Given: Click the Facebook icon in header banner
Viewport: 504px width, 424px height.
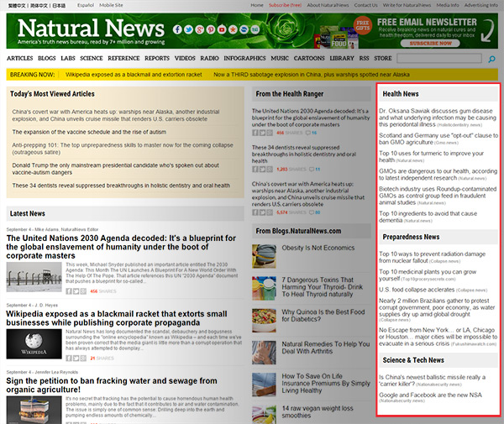Looking at the screenshot, I should 177,29.
